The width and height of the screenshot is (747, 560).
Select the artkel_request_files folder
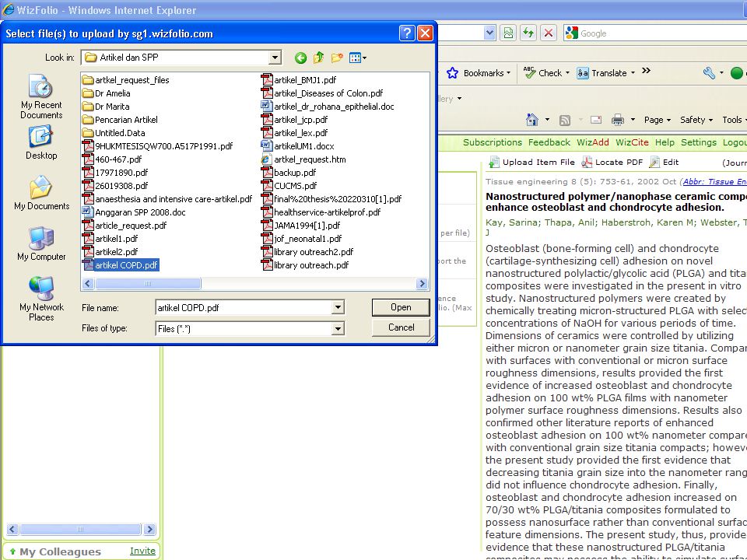point(126,80)
